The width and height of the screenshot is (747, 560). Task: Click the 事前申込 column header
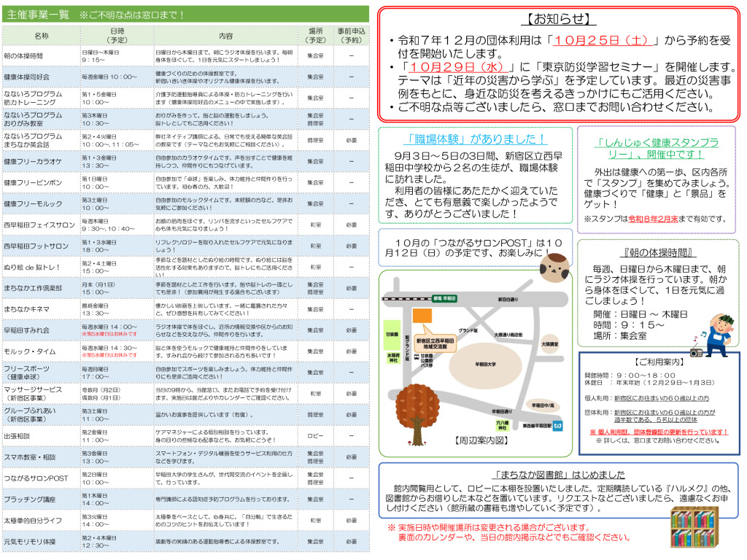tap(352, 36)
